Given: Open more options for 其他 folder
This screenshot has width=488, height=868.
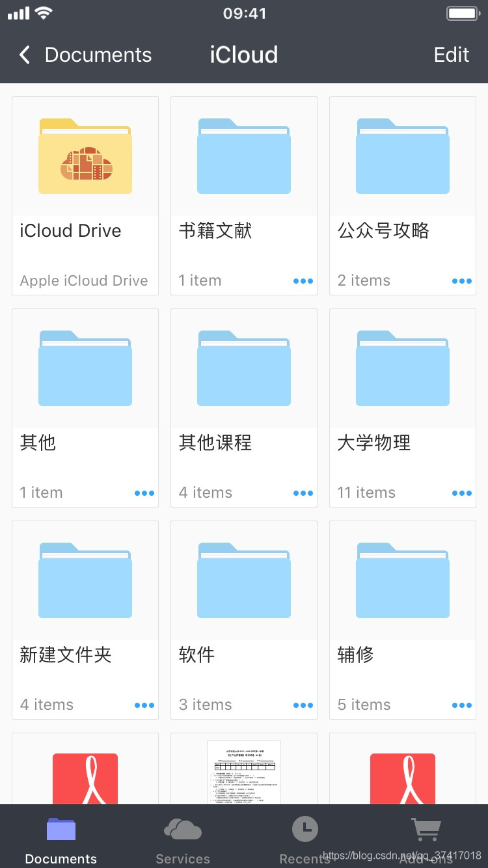Looking at the screenshot, I should click(x=144, y=493).
